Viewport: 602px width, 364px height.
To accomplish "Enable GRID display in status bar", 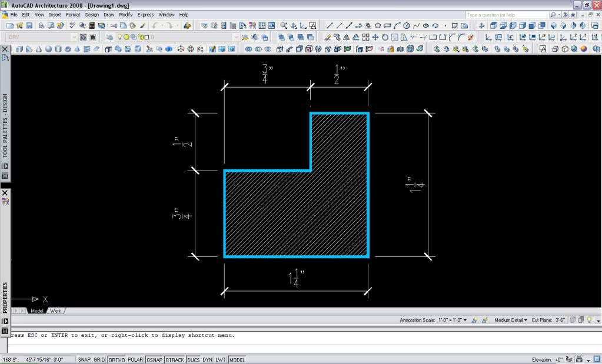I will tap(99, 360).
